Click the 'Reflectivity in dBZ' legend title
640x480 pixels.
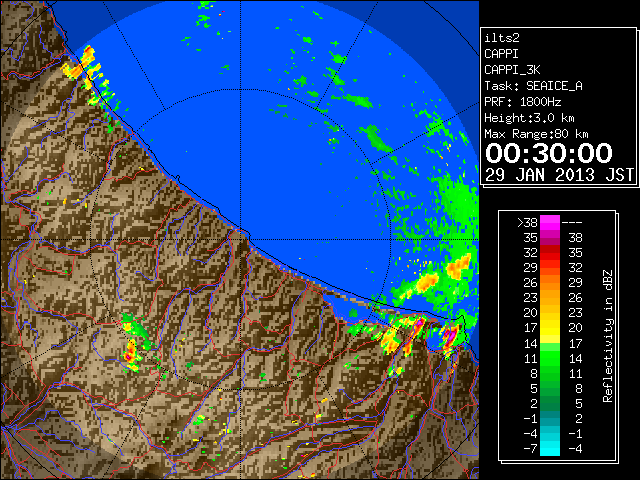click(x=607, y=336)
